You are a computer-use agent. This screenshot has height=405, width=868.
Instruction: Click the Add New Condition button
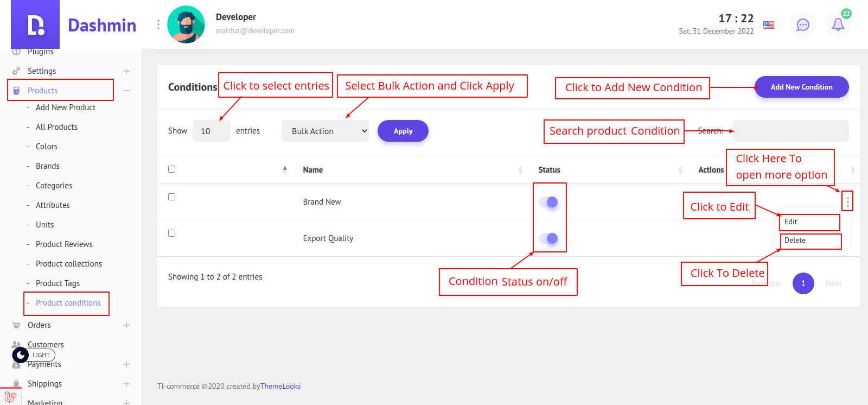point(801,87)
